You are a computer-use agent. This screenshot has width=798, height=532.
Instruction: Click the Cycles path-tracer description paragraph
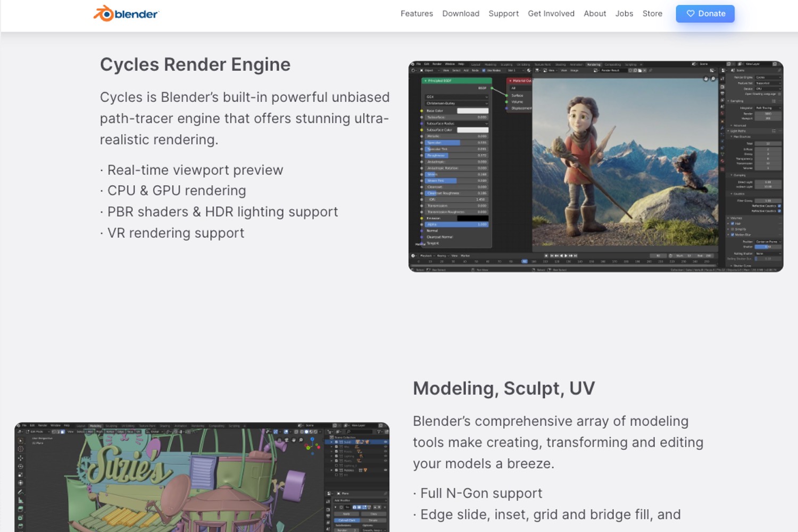coord(245,118)
